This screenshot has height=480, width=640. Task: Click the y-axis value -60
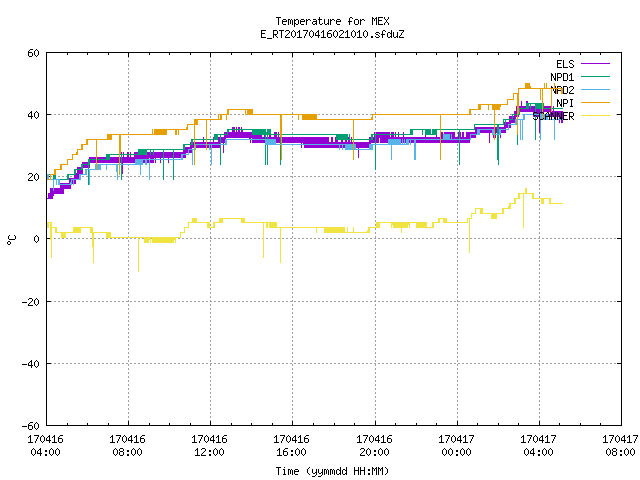[x=31, y=426]
